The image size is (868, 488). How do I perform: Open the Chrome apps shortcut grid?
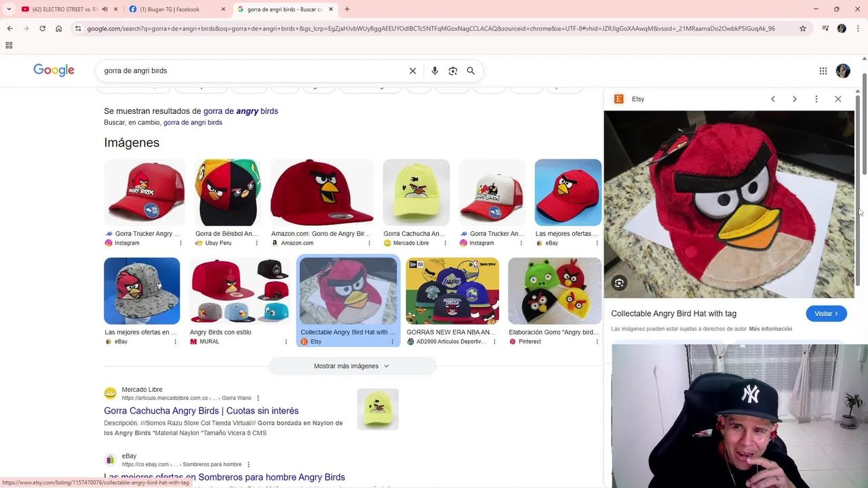coord(9,45)
